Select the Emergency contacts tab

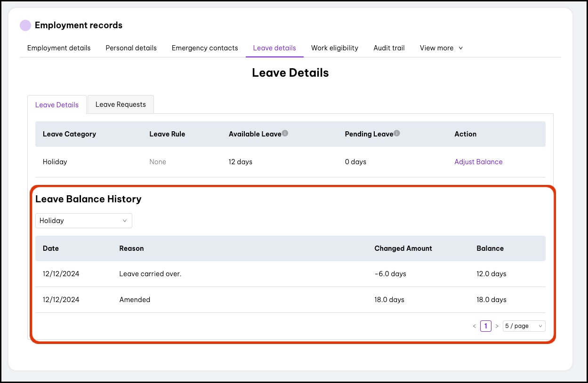(205, 48)
